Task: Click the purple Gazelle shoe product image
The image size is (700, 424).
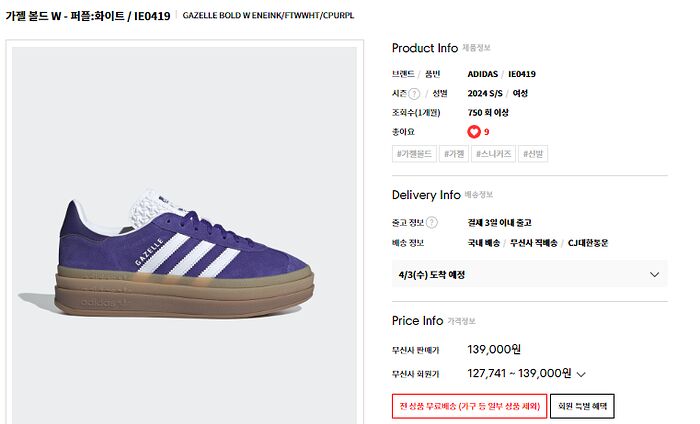Action: [185, 255]
